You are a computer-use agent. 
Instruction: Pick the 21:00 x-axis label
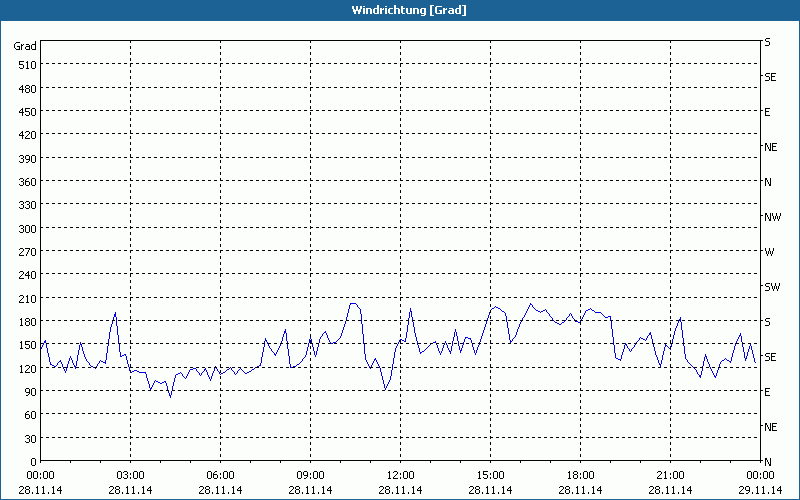click(x=670, y=475)
